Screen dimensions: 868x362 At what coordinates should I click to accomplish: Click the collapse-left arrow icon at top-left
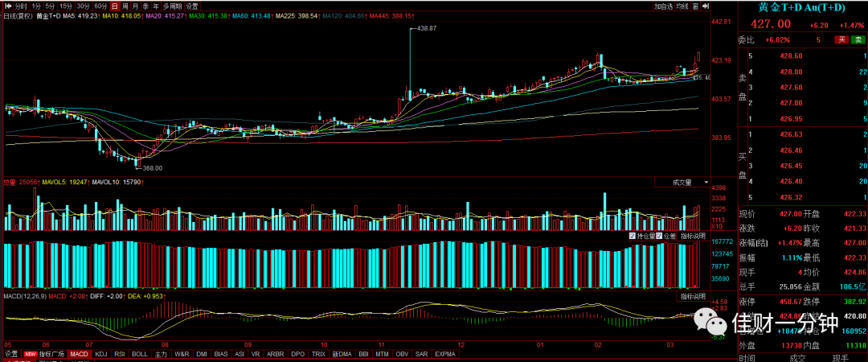point(8,6)
